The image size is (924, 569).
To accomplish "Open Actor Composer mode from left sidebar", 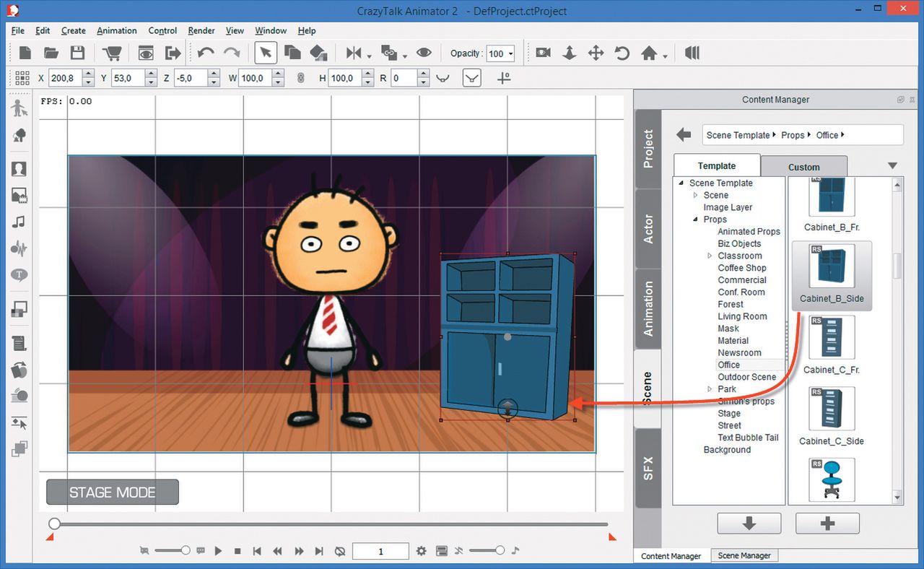I will [19, 108].
